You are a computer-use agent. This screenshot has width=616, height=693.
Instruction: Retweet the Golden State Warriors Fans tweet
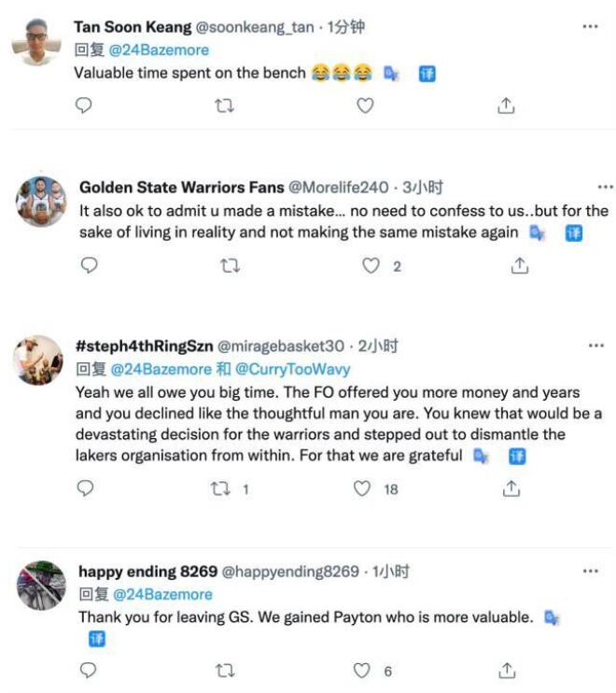pos(230,266)
